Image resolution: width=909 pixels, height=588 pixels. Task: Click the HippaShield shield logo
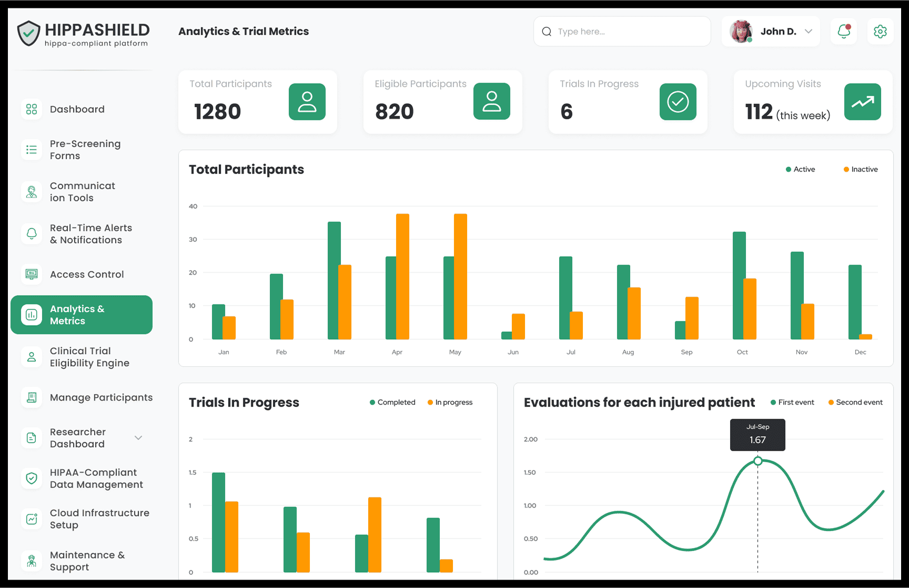[x=28, y=33]
